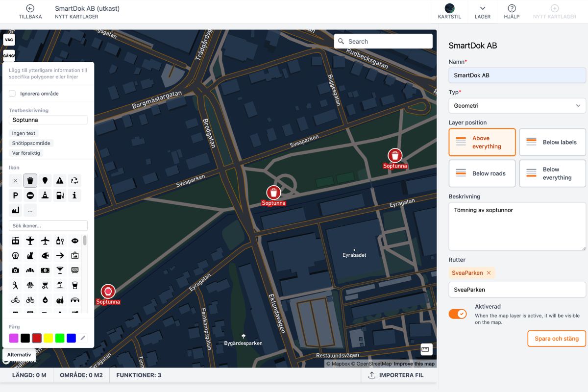Turn off the Aktiverad switch
This screenshot has height=392, width=588.
458,314
